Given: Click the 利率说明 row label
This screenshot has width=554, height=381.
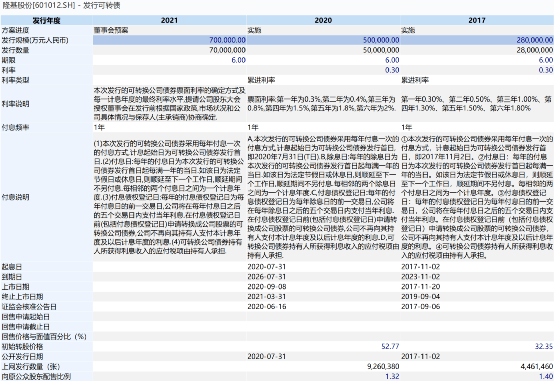Looking at the screenshot, I should tap(15, 104).
